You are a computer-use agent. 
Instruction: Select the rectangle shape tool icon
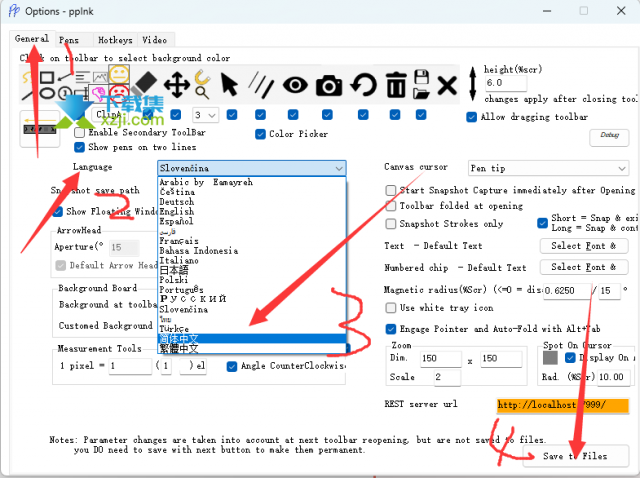[x=47, y=77]
